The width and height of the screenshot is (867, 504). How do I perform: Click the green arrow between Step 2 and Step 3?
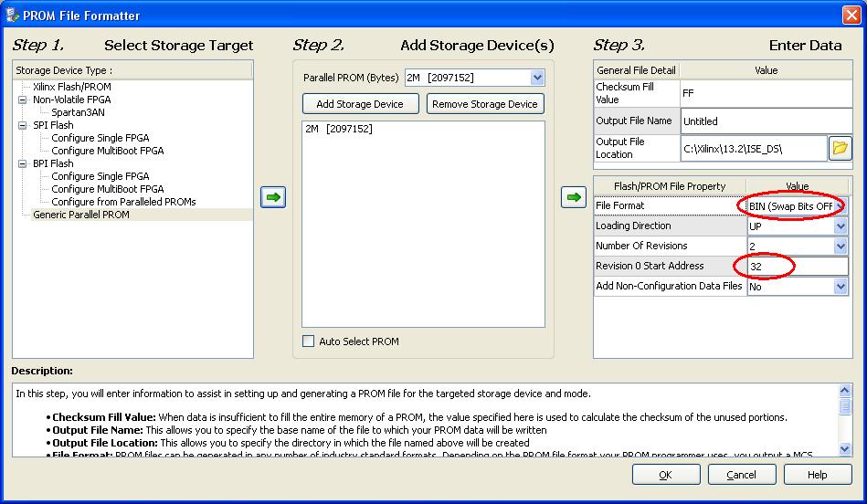point(574,196)
